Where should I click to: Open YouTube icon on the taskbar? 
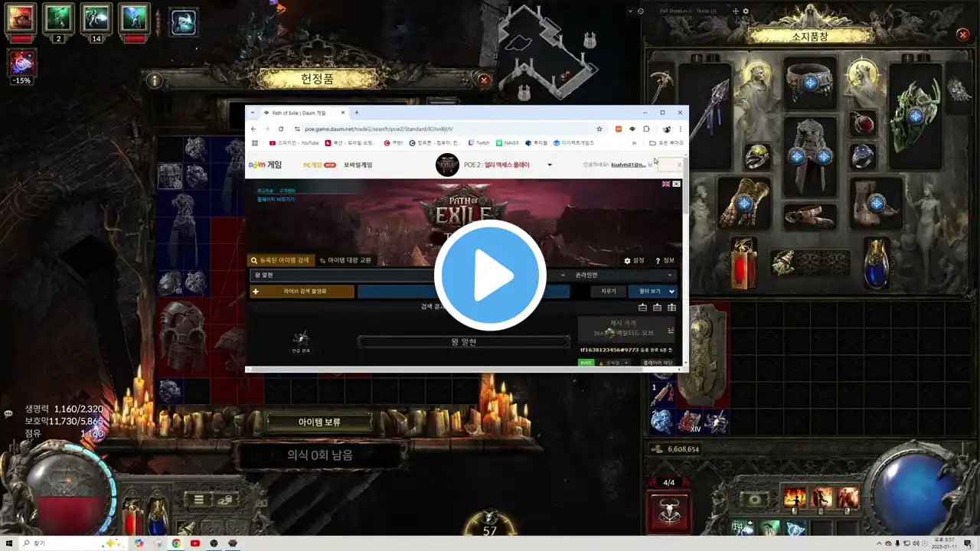pos(195,543)
